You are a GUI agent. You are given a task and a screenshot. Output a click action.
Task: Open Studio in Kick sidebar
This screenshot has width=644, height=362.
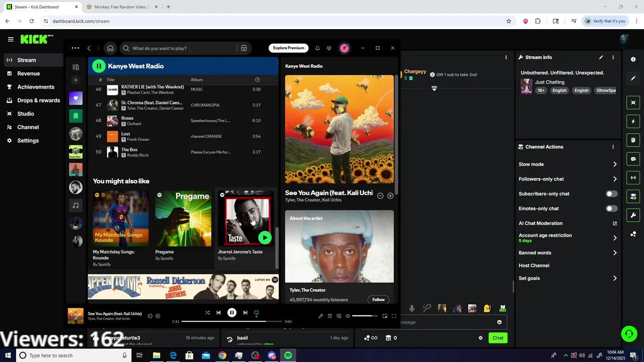click(x=25, y=114)
